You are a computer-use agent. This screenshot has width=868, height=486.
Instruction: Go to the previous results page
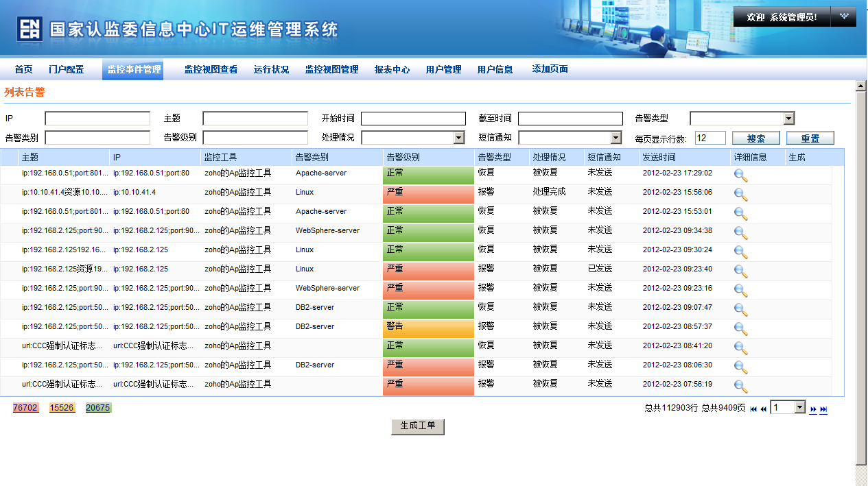coord(763,409)
